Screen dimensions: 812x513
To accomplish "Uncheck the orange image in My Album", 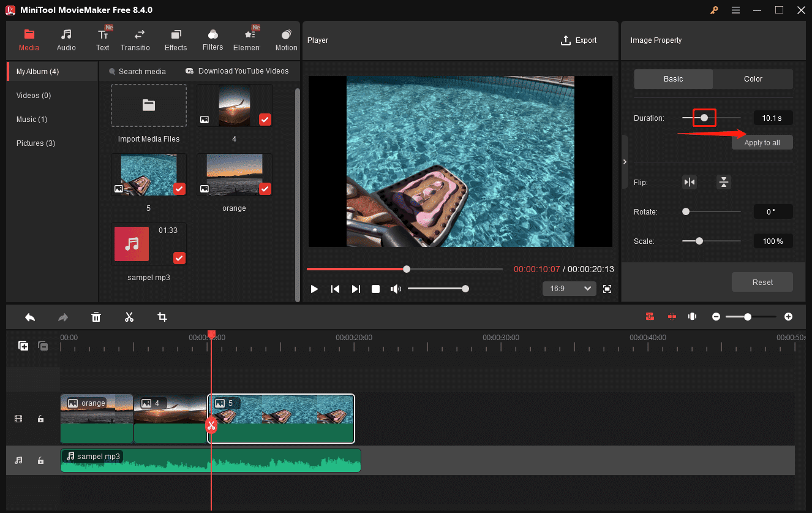I will point(265,189).
